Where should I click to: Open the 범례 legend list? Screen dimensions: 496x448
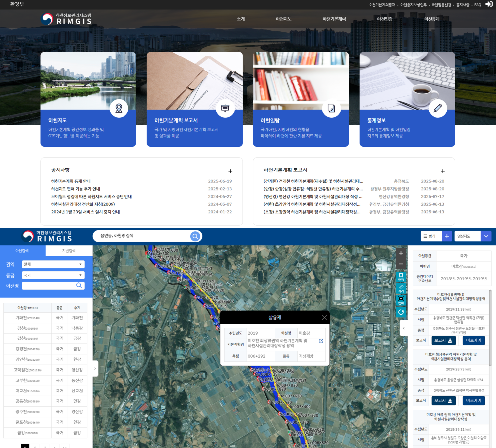(431, 236)
